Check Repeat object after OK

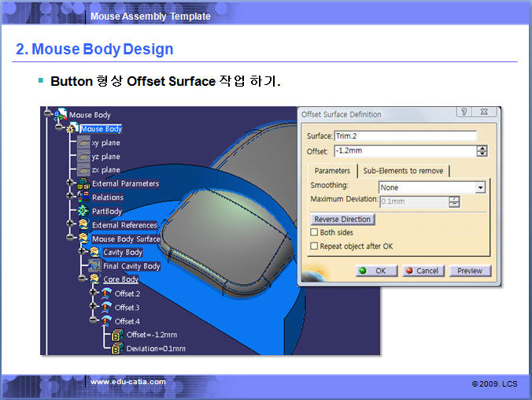tap(314, 246)
